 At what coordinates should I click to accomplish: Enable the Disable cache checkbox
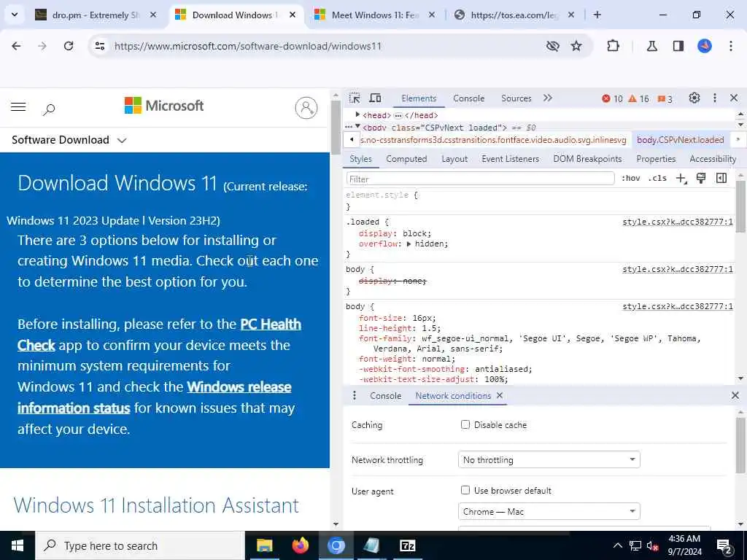point(465,424)
